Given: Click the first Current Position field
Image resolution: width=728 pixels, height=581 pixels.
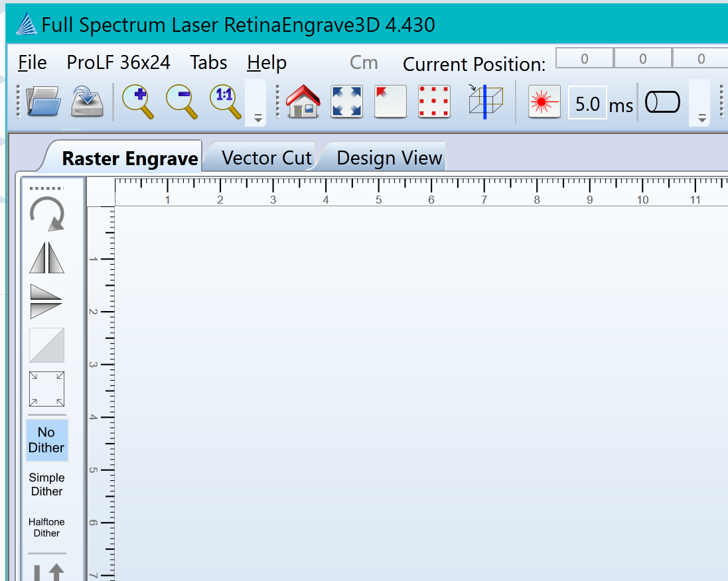Looking at the screenshot, I should coord(585,58).
